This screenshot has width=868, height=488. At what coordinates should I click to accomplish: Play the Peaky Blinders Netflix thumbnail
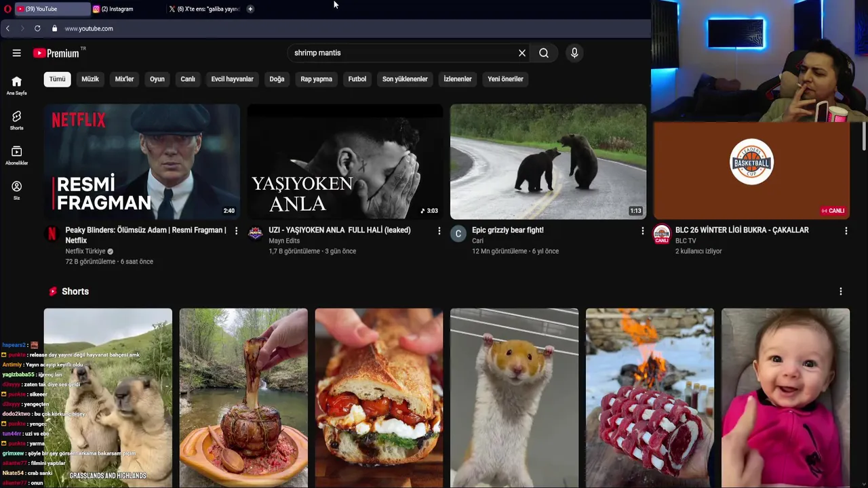pyautogui.click(x=142, y=161)
